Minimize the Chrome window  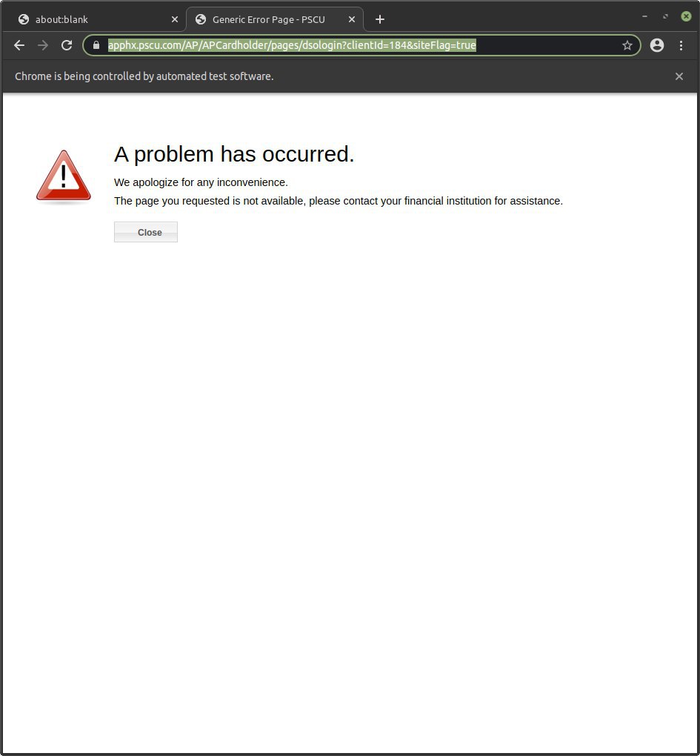644,16
